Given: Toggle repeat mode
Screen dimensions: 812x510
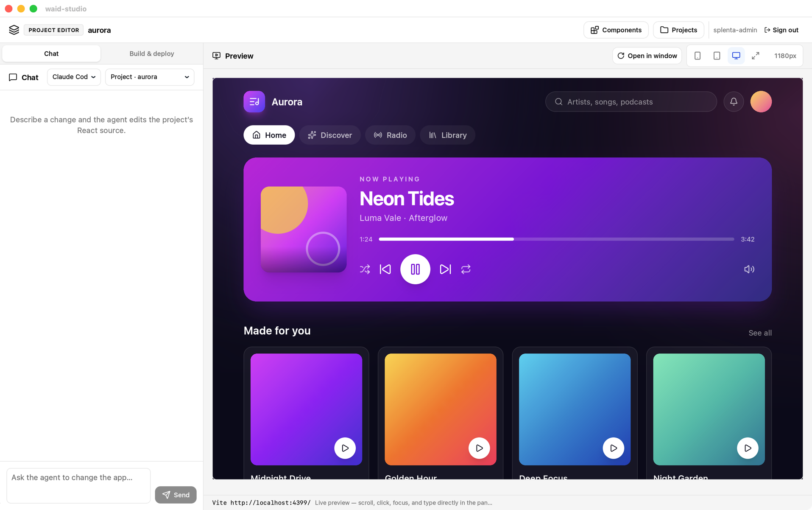Looking at the screenshot, I should tap(466, 269).
